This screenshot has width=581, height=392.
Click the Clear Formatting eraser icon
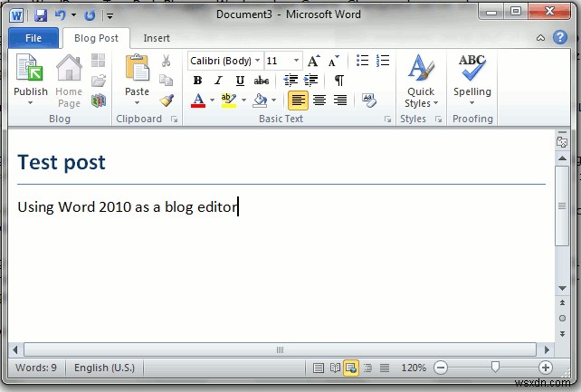tap(369, 100)
